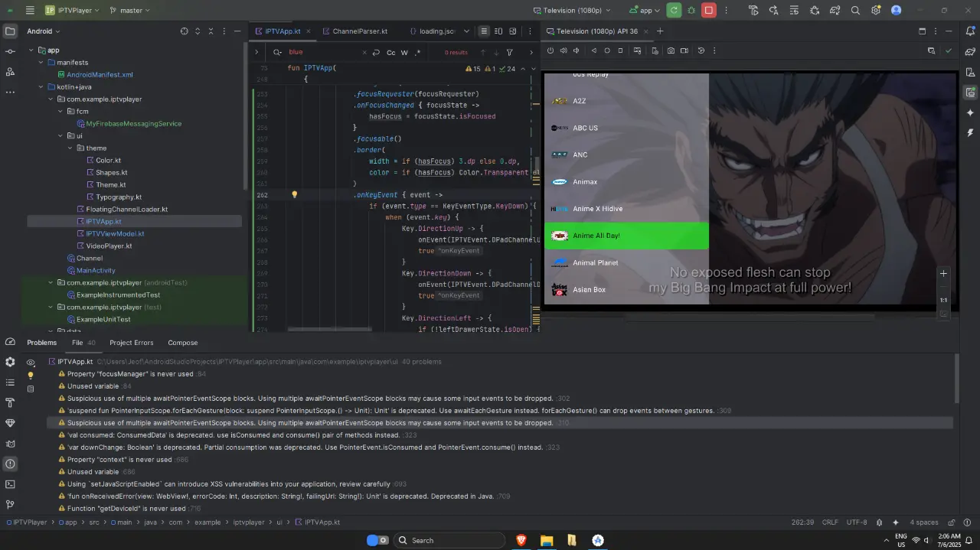Power button on emulator toolbar

[x=550, y=50]
